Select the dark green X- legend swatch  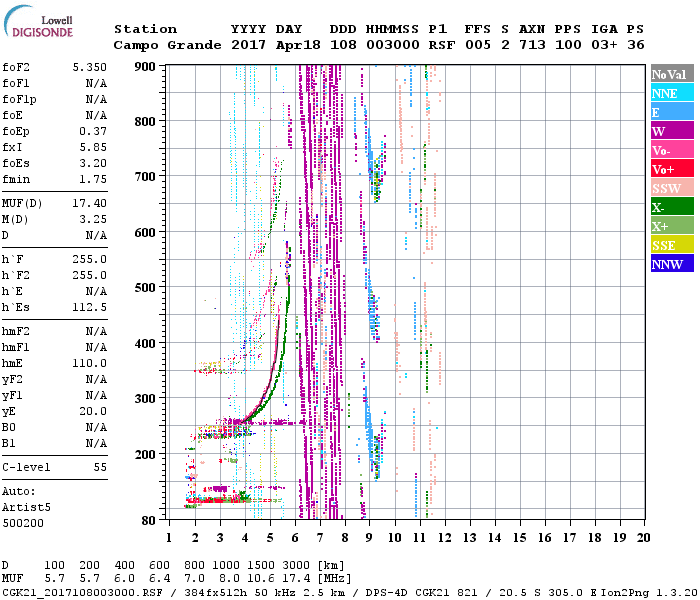point(672,207)
